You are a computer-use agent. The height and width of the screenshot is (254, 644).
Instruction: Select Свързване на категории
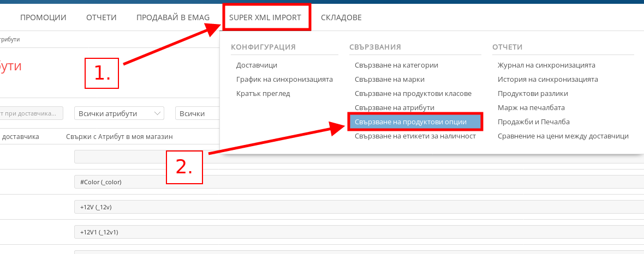click(396, 65)
